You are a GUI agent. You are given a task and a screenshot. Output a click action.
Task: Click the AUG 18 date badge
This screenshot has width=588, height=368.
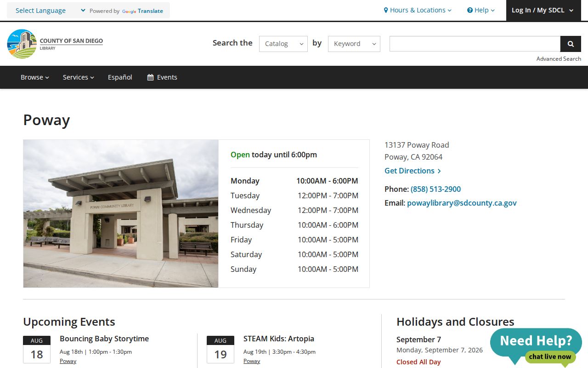tap(37, 350)
